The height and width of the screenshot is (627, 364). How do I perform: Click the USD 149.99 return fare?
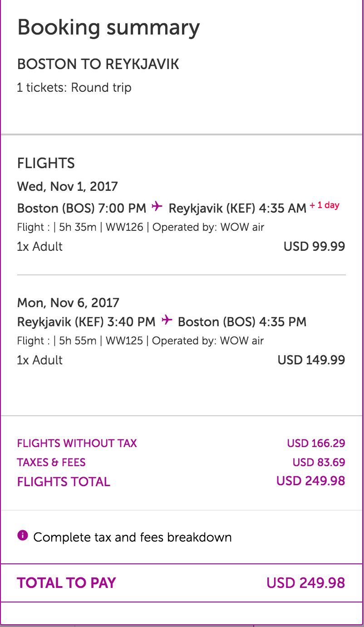(311, 360)
